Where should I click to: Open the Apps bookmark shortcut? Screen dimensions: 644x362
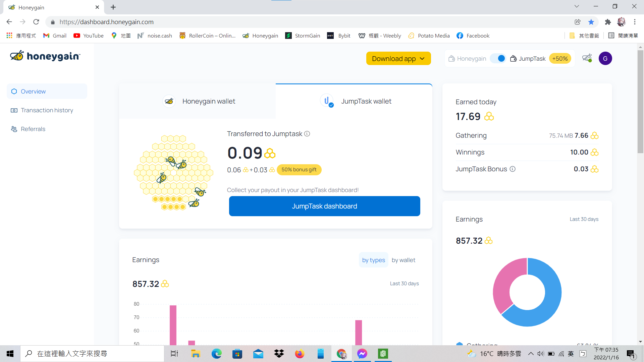tap(21, 36)
